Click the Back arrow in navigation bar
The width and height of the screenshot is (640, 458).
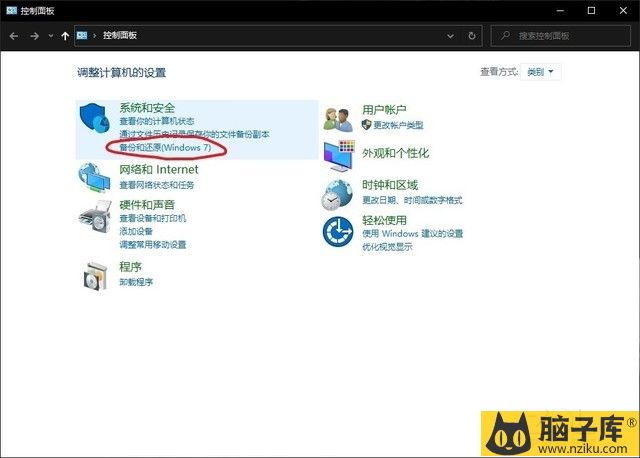(13, 36)
